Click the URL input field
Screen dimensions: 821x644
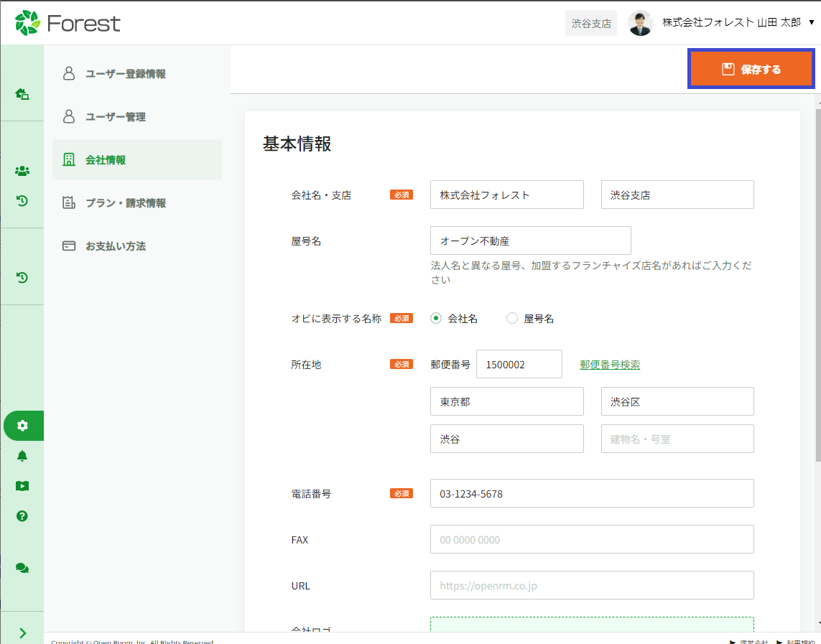click(592, 585)
